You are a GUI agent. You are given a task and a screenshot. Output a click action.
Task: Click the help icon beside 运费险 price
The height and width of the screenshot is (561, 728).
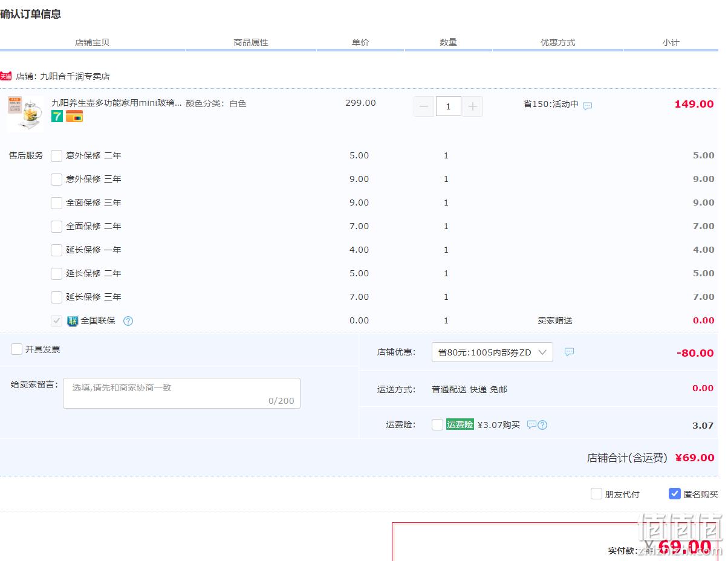point(542,425)
